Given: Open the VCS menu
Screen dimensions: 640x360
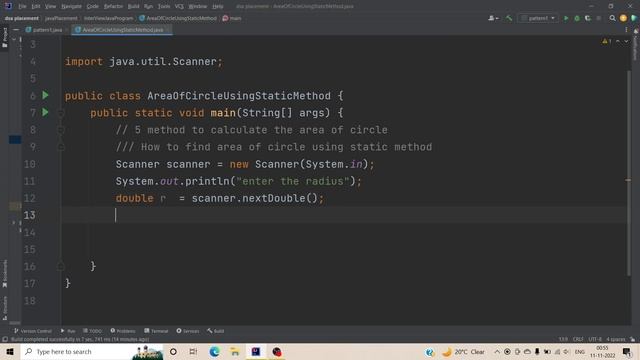Looking at the screenshot, I should (179, 6).
